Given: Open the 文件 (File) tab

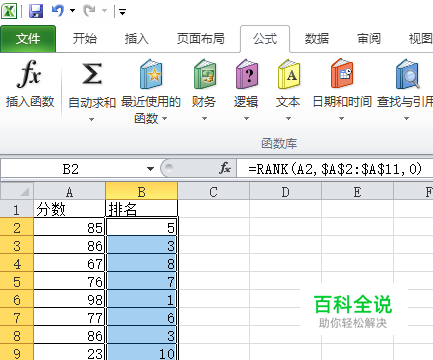Looking at the screenshot, I should point(28,39).
